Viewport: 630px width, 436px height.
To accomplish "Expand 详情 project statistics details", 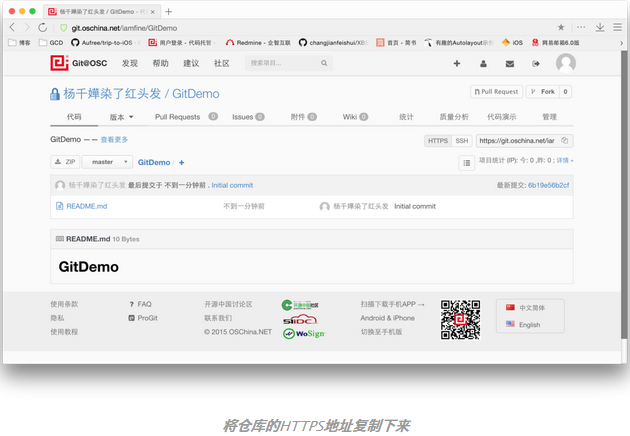I will click(x=564, y=160).
